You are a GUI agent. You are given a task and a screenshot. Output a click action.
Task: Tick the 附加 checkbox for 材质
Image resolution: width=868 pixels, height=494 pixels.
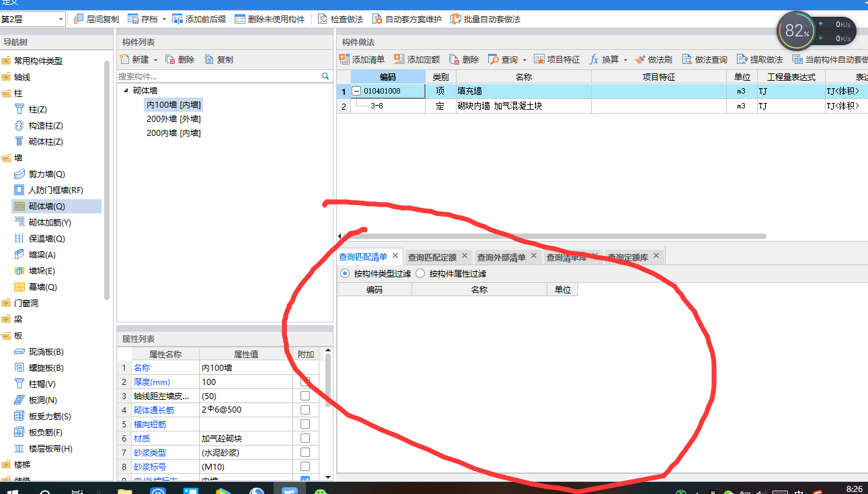[305, 438]
